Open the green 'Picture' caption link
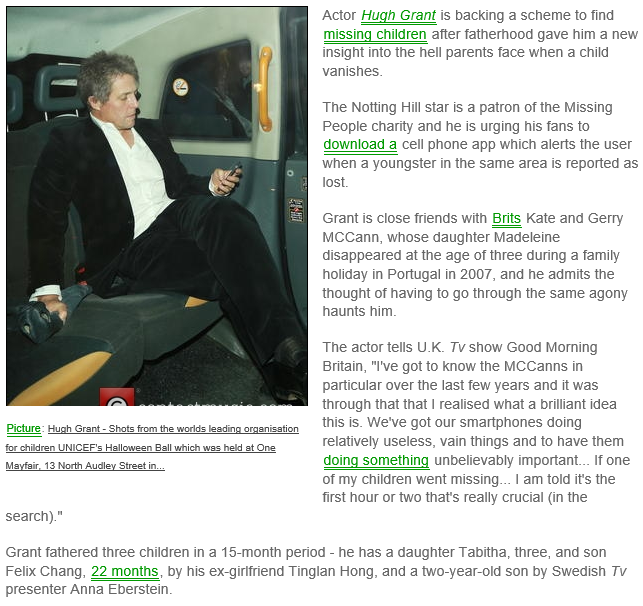The height and width of the screenshot is (606, 643). tap(23, 428)
